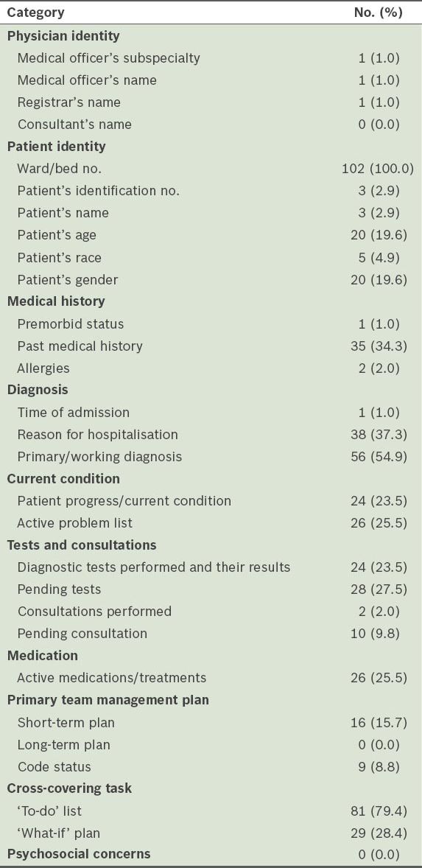Click the Medical officer's subspecialty row
This screenshot has height=868, width=422.
(211, 58)
